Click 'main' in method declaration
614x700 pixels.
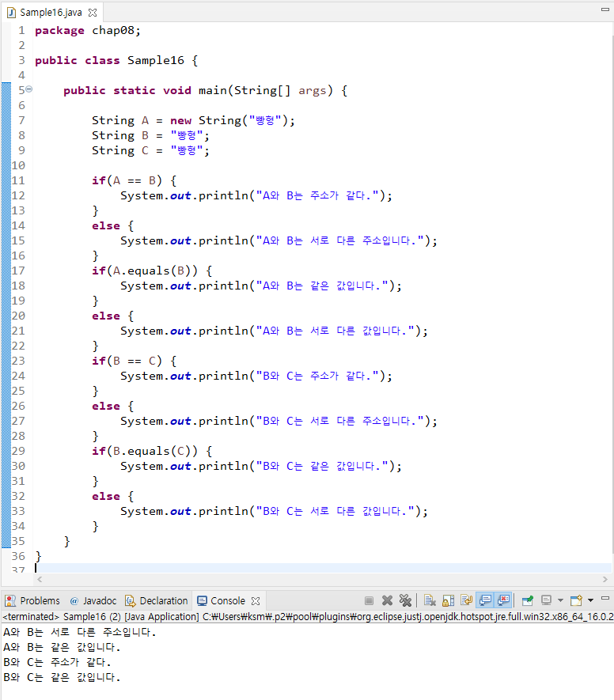click(x=213, y=91)
